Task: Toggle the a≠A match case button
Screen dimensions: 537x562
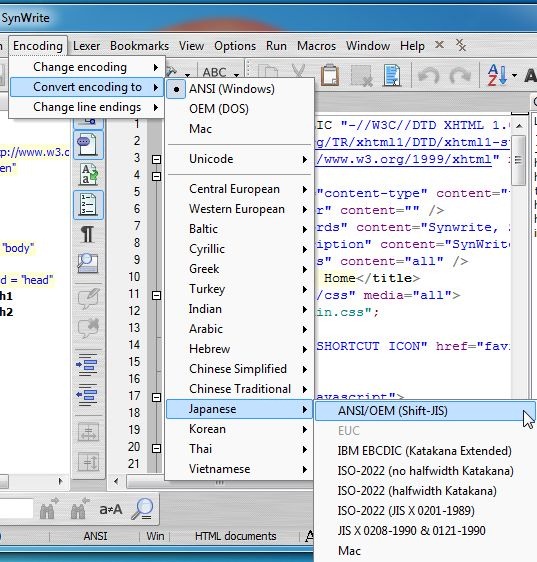Action: (110, 509)
